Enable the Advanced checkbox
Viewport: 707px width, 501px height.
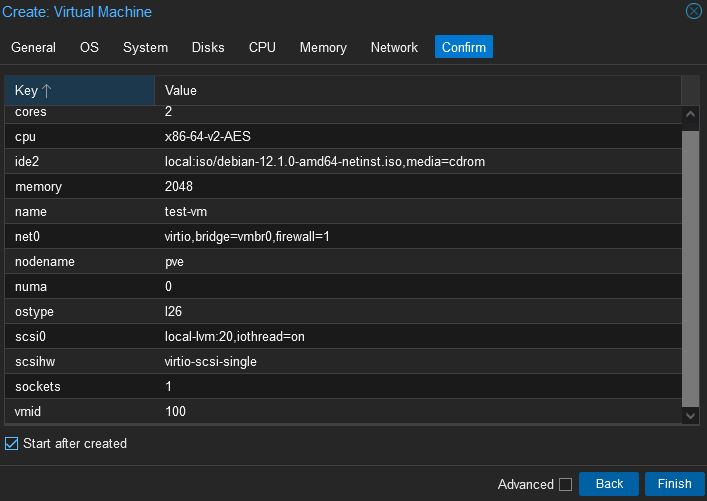(565, 484)
